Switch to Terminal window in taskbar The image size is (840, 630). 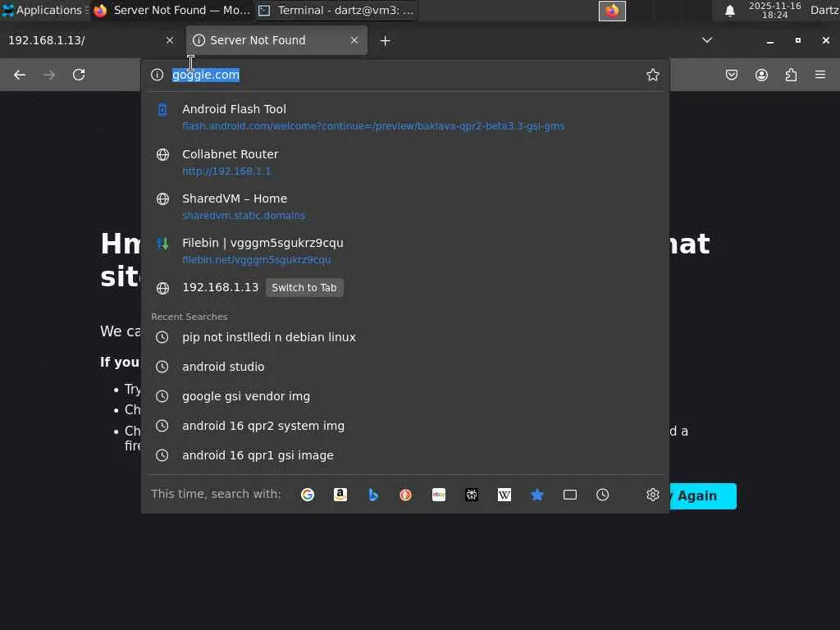[x=336, y=10]
